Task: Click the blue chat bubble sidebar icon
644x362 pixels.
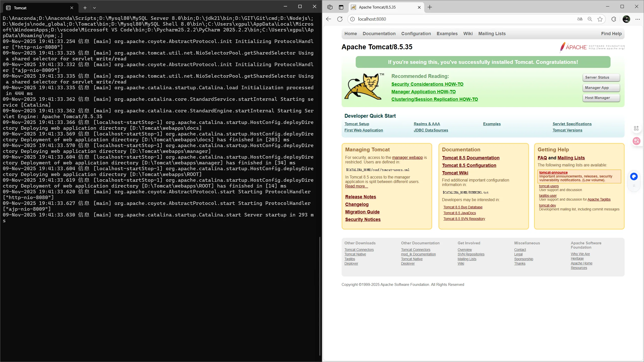Action: [634, 177]
